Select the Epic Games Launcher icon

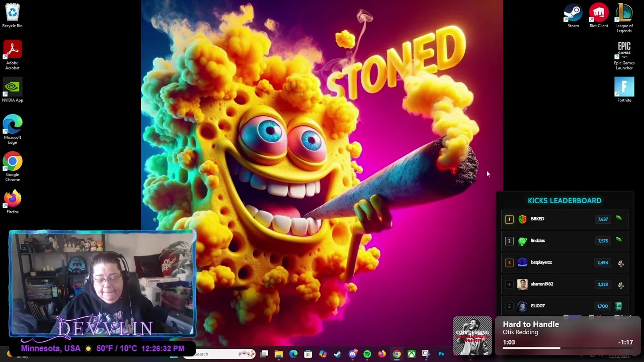[624, 55]
